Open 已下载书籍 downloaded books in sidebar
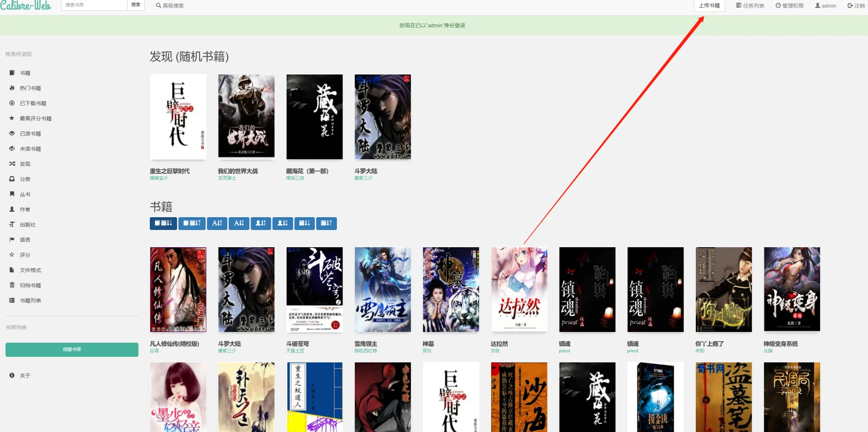This screenshot has width=868, height=432. [x=33, y=103]
